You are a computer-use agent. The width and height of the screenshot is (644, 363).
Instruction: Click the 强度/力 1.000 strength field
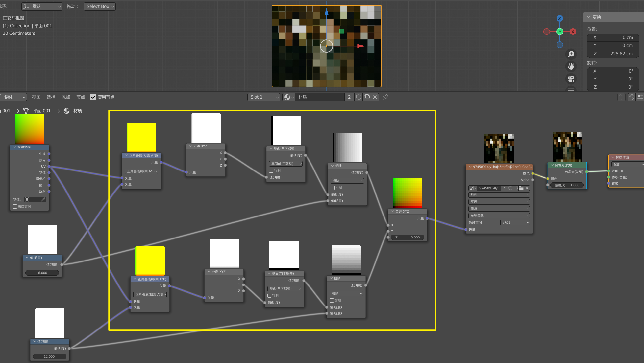point(567,185)
